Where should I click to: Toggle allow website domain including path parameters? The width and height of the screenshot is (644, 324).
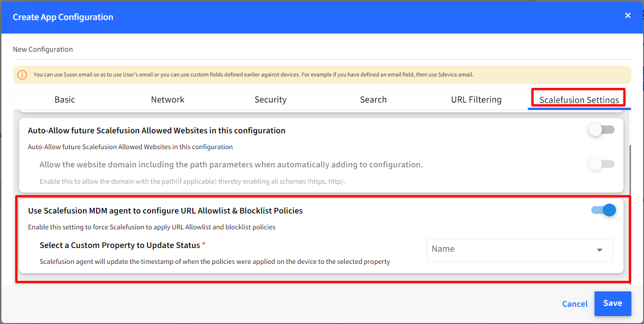602,164
